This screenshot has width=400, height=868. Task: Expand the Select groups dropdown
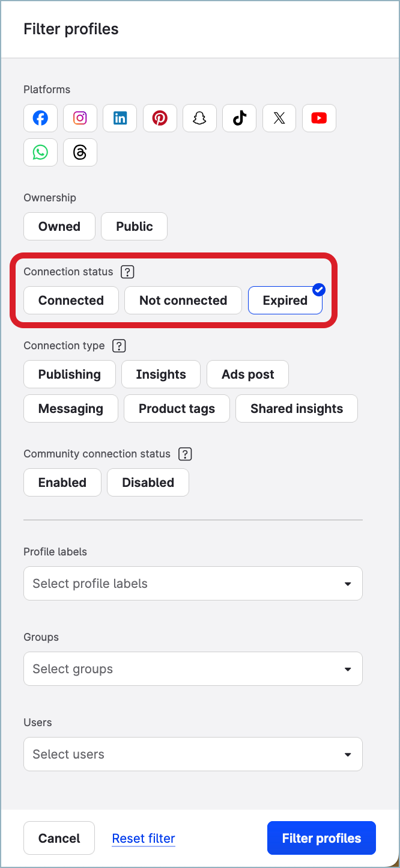(x=193, y=669)
